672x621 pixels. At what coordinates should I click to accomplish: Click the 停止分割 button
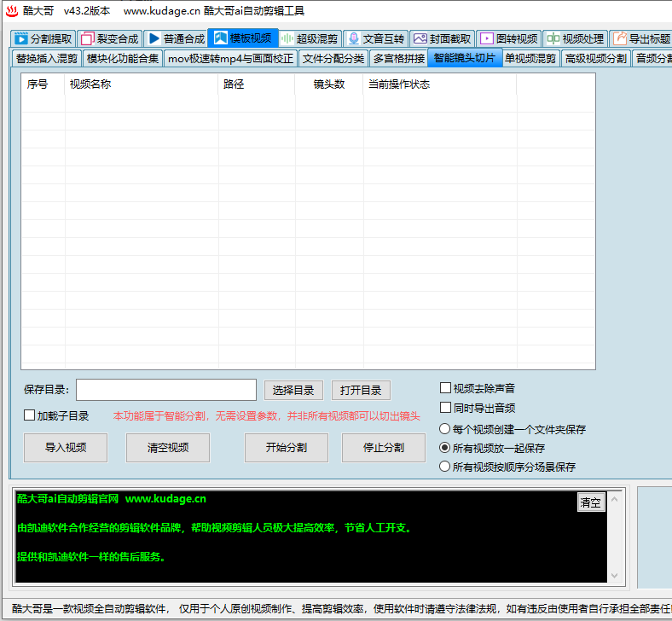tap(384, 448)
